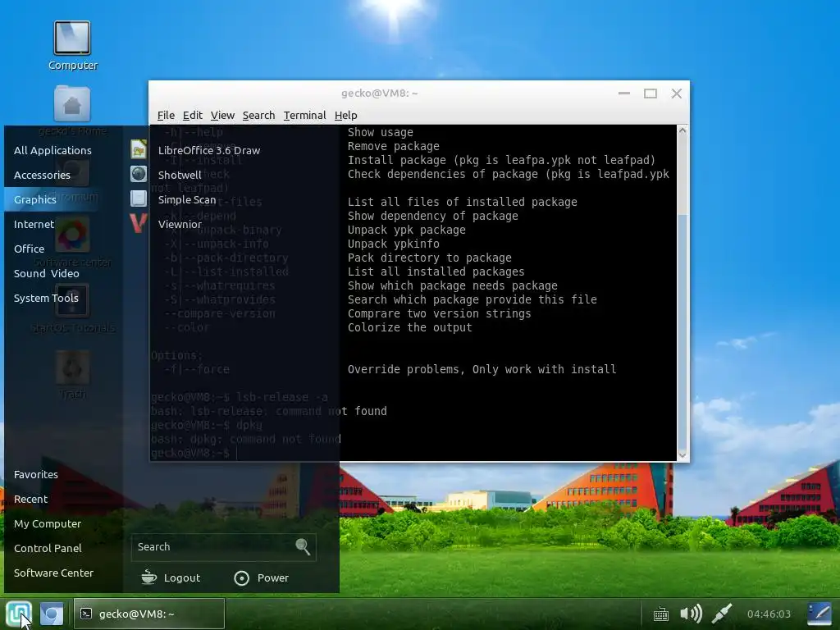Launch Chromium browser from taskbar
The image size is (840, 630).
coord(52,614)
